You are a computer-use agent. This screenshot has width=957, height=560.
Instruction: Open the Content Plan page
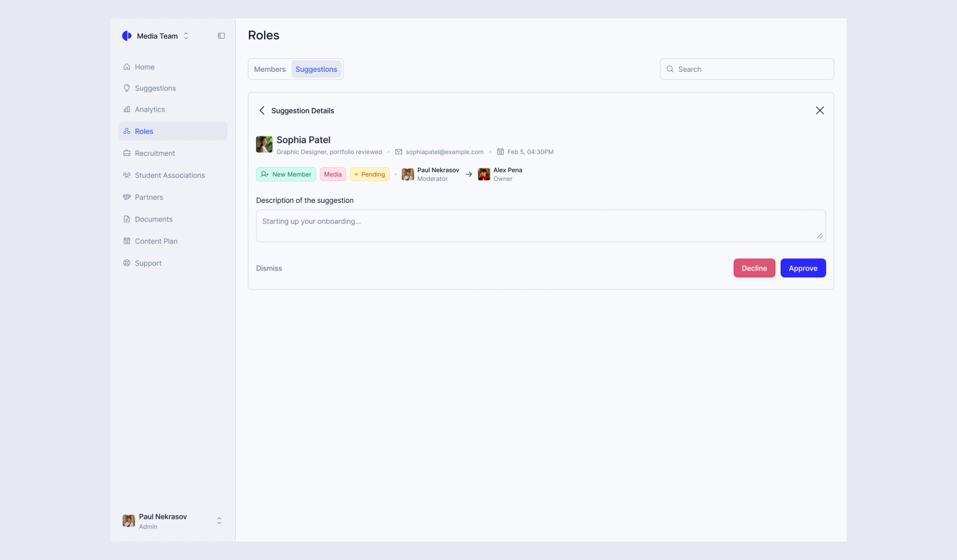coord(172,241)
